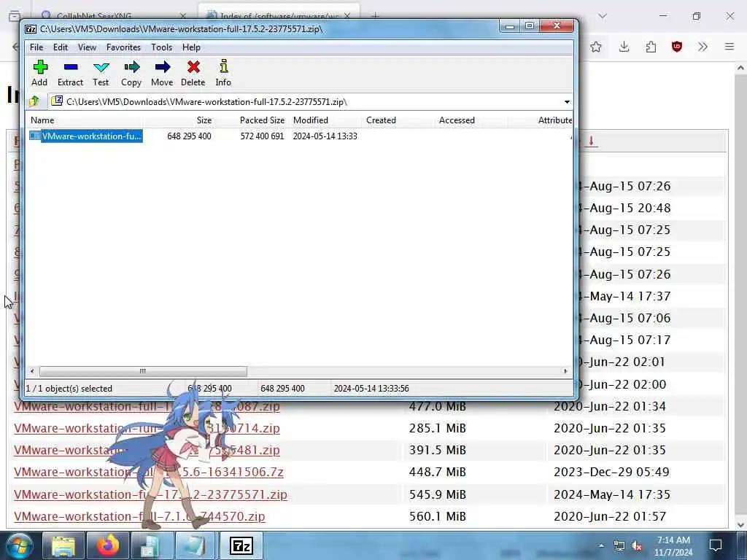The width and height of the screenshot is (747, 560).
Task: Click the taskbar clock showing 7:14 AM
Action: (x=673, y=546)
